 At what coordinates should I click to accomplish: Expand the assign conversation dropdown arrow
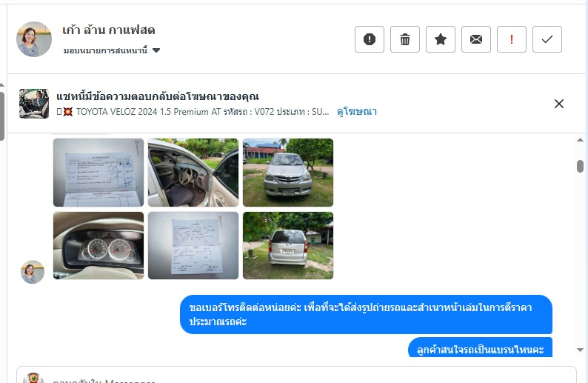point(156,50)
